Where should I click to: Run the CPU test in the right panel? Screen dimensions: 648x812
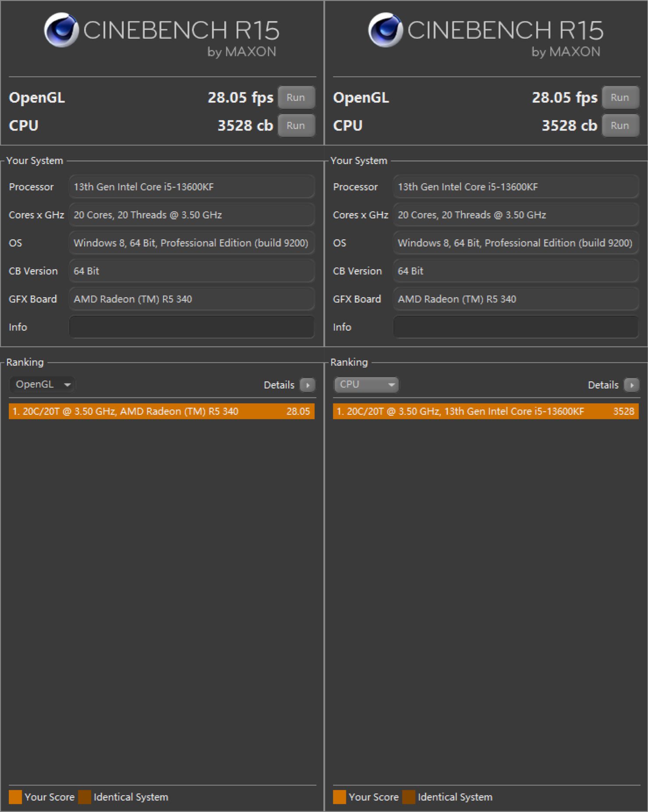click(x=620, y=125)
